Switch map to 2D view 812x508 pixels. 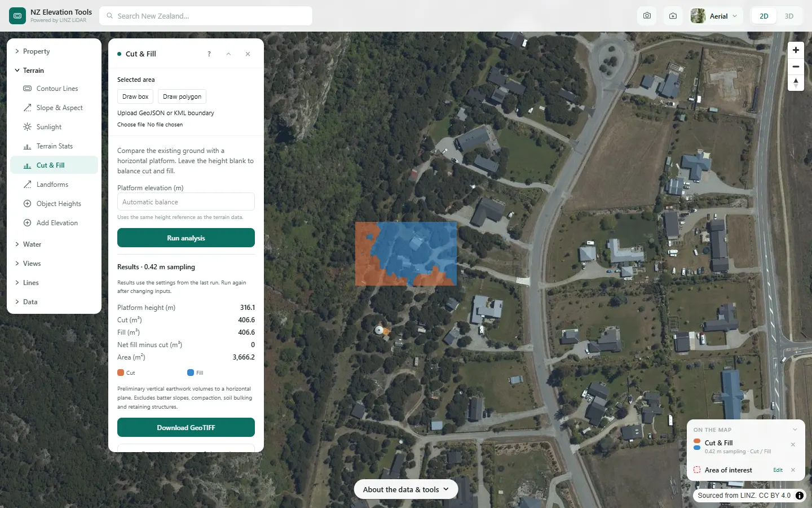pyautogui.click(x=764, y=16)
